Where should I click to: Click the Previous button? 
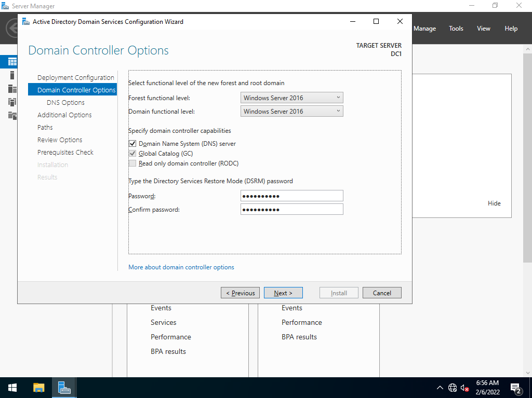coord(240,293)
